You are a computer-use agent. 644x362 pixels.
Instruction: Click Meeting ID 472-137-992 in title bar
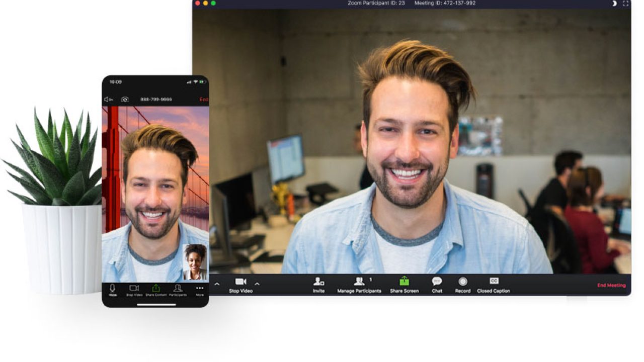(x=445, y=3)
